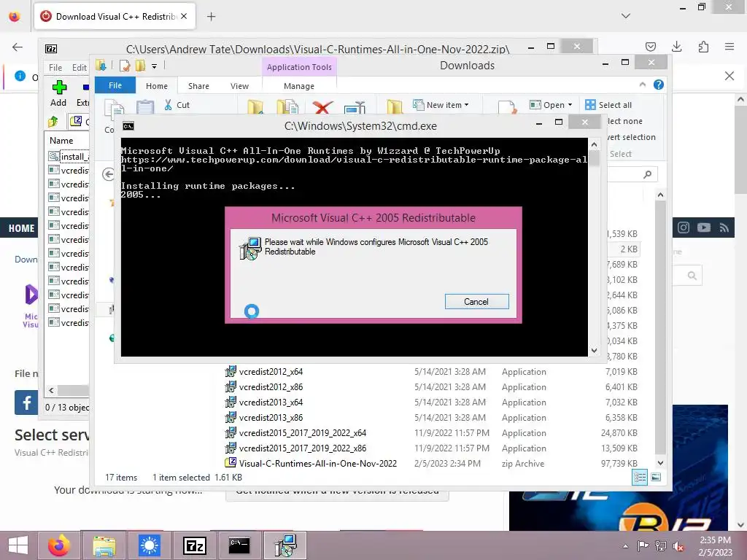Collapse the Explorer ribbon chevron
Screen dimensions: 747x560
[x=642, y=85]
